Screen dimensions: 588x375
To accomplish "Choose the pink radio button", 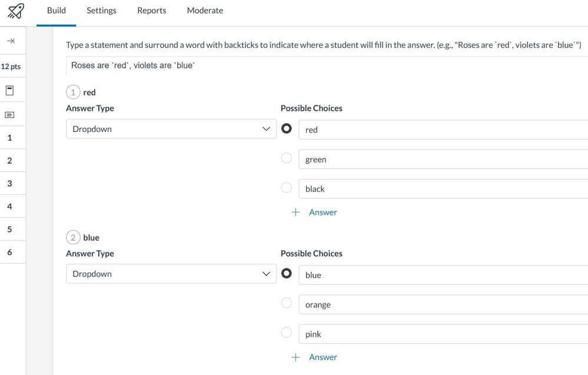I will point(287,333).
